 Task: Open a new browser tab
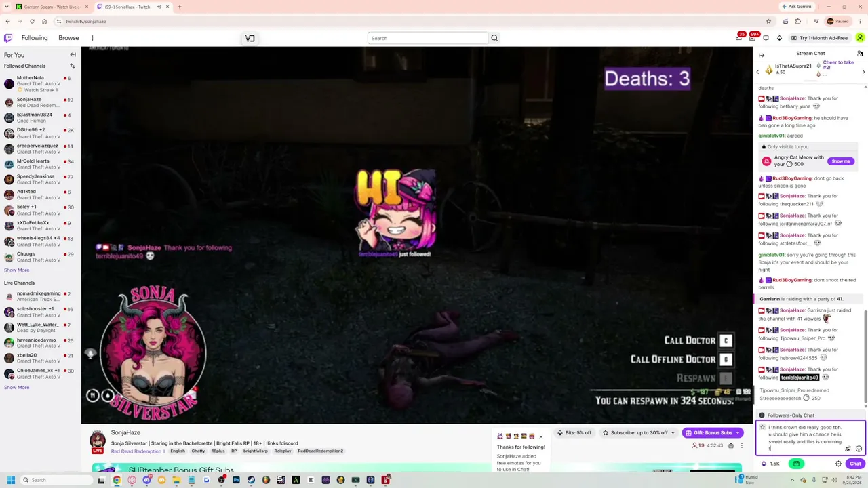180,7
